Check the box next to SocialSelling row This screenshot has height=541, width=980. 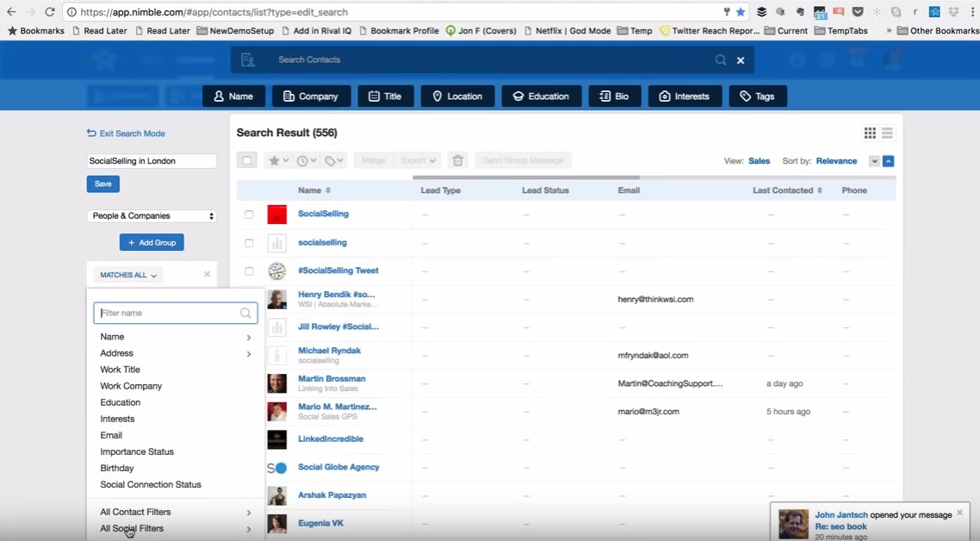[249, 215]
